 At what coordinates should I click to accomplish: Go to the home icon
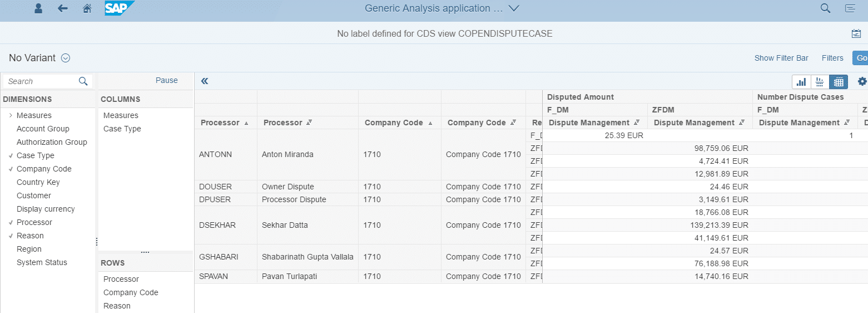click(x=87, y=8)
